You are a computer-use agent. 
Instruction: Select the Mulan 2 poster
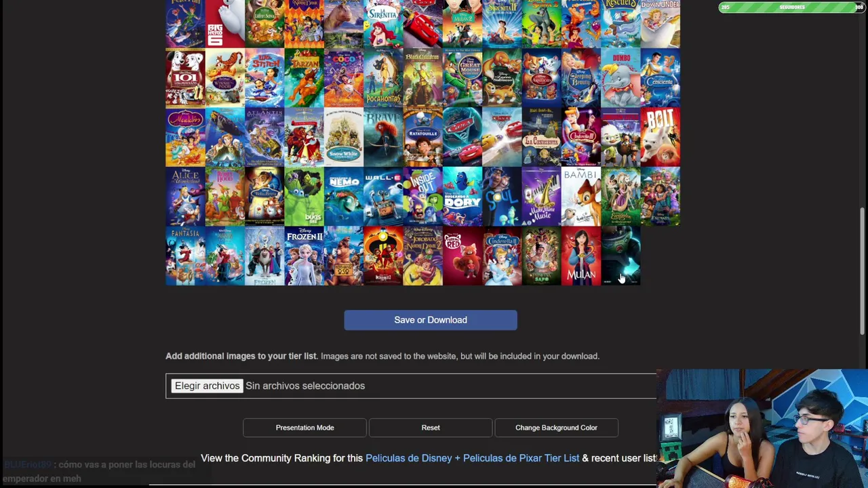pos(462,24)
